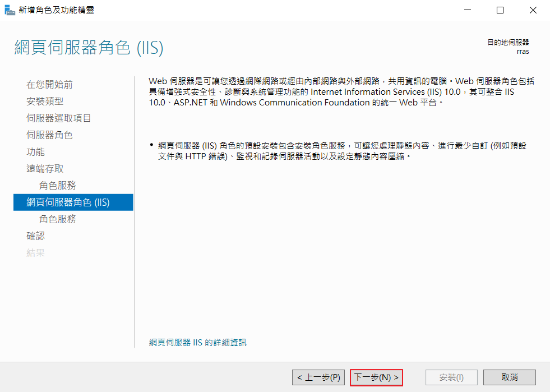
Task: Open 網頁伺服器 IIS 的詳細資訊 link
Action: point(198,343)
